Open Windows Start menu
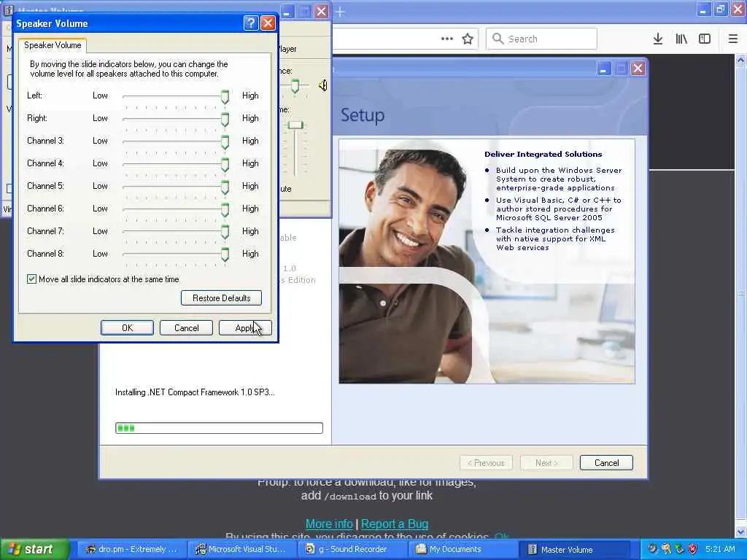Image resolution: width=747 pixels, height=560 pixels. tap(34, 549)
